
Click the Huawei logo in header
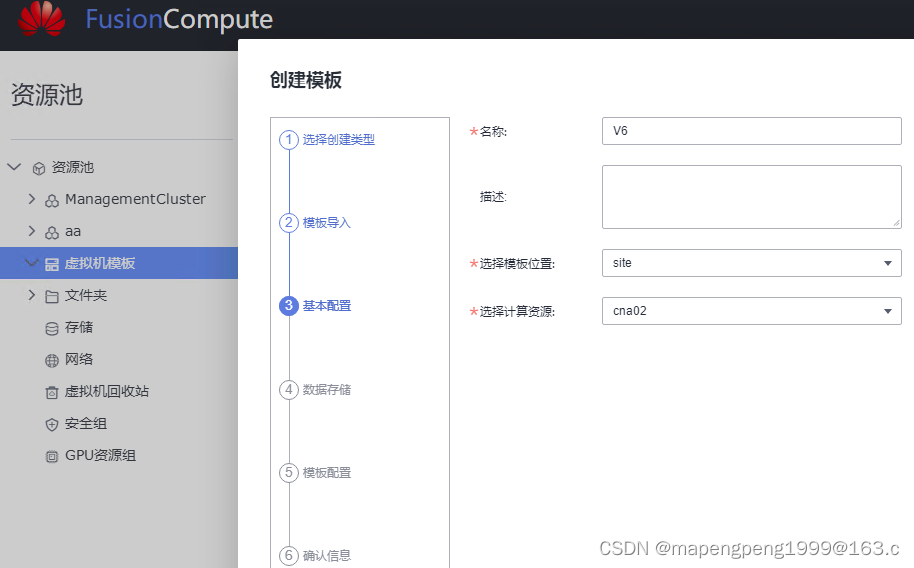click(41, 19)
